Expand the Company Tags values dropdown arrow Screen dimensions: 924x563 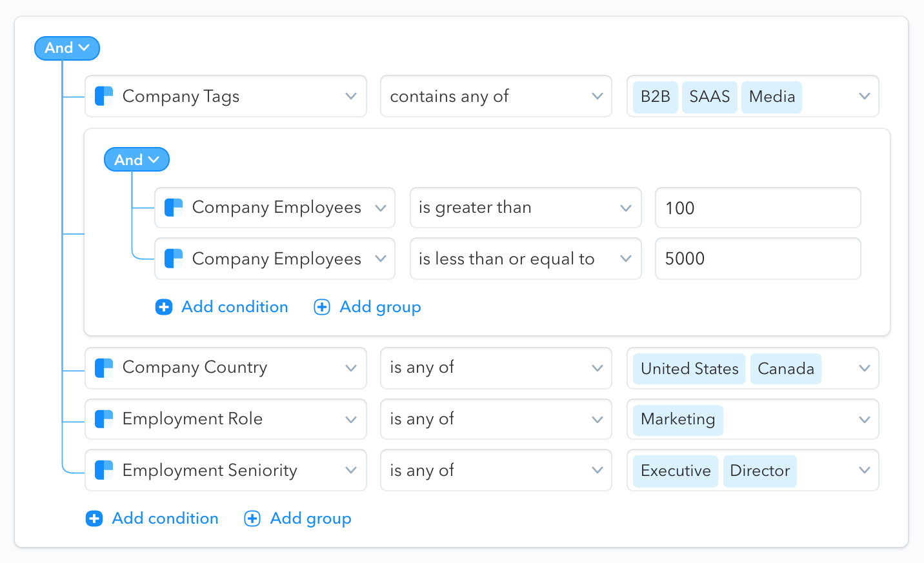(x=865, y=96)
